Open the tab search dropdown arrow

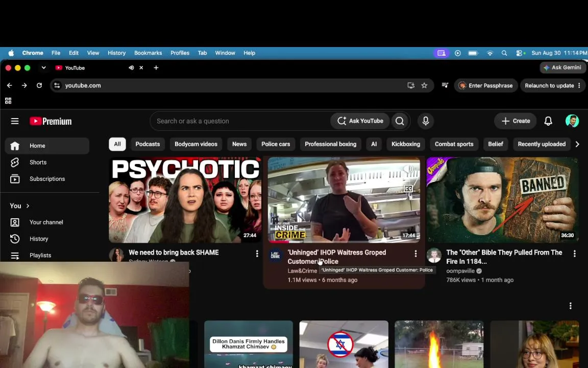pos(43,67)
